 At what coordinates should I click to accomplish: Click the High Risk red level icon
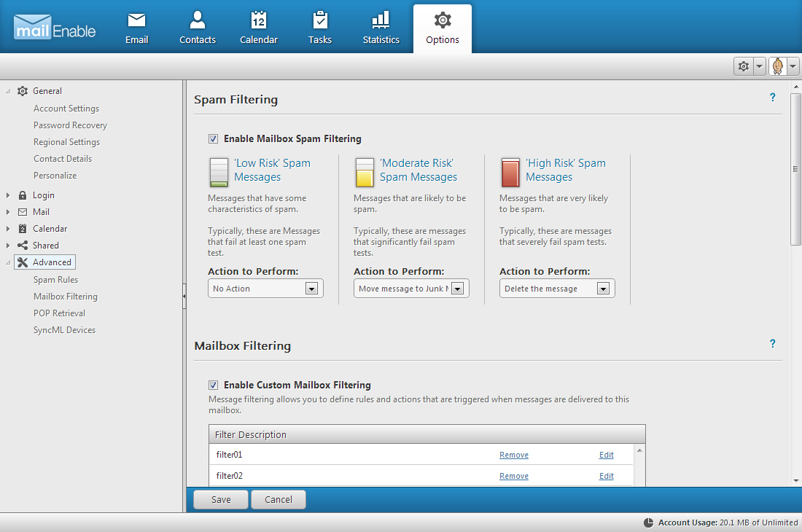click(x=510, y=172)
